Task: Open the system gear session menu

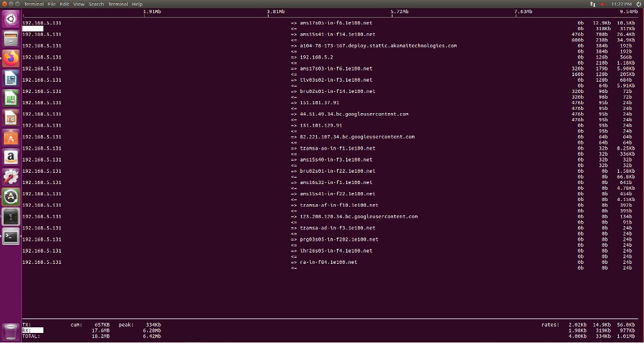Action: click(639, 4)
